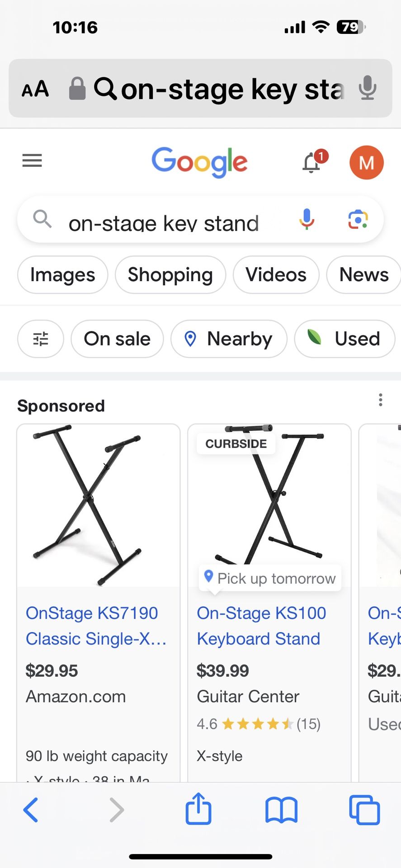401x868 pixels.
Task: Open the Google hamburger menu
Action: tap(32, 160)
